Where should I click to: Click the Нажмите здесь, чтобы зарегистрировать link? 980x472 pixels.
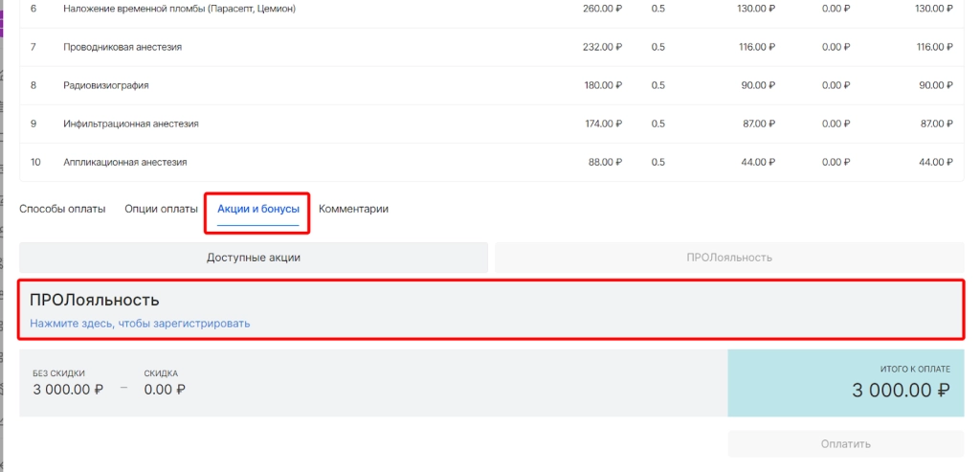pos(140,324)
